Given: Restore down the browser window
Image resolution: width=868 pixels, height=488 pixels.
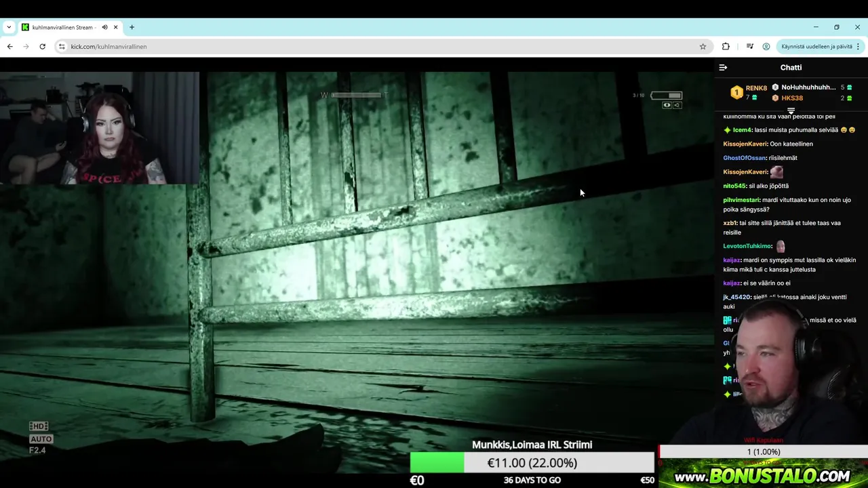Looking at the screenshot, I should (837, 27).
